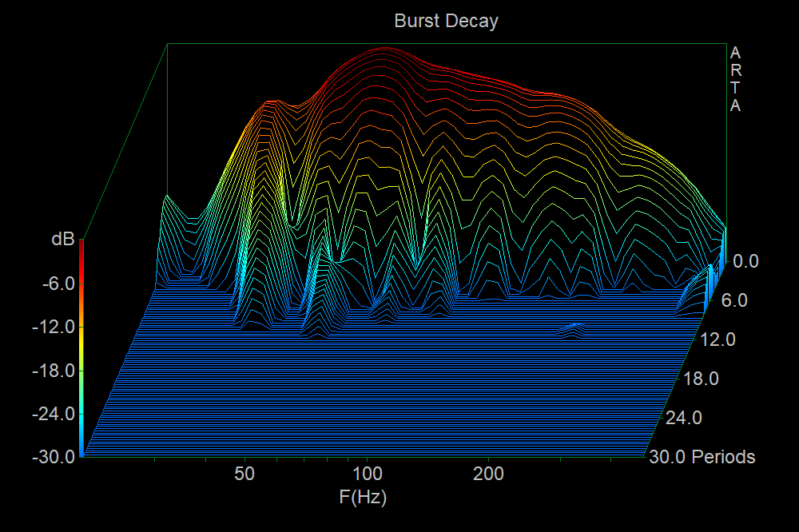
Task: Click the ARTA vertical watermark text
Action: (735, 79)
